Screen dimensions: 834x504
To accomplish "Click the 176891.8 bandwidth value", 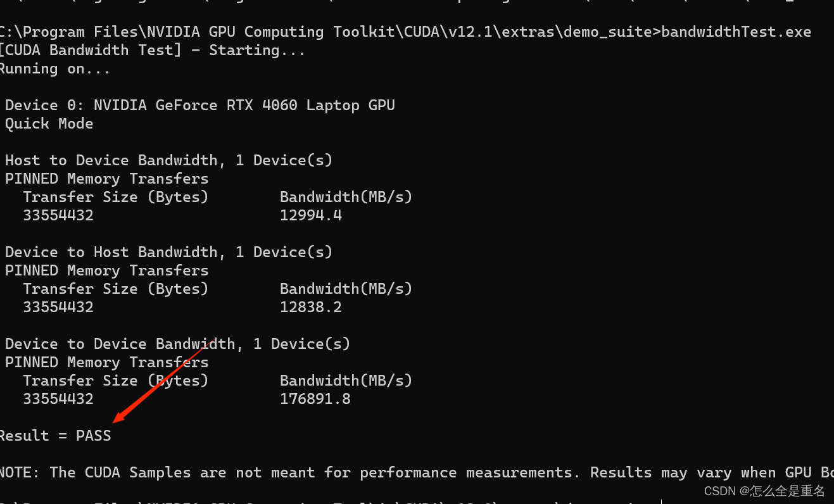I will (315, 399).
